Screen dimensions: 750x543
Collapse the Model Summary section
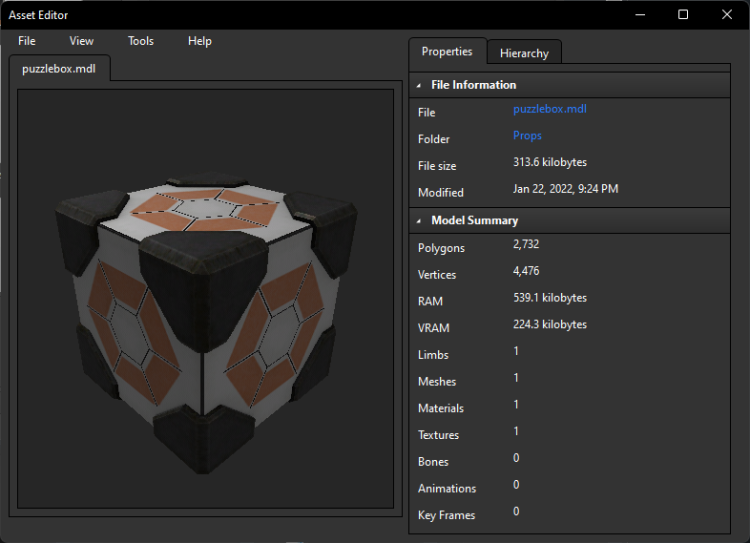[419, 221]
